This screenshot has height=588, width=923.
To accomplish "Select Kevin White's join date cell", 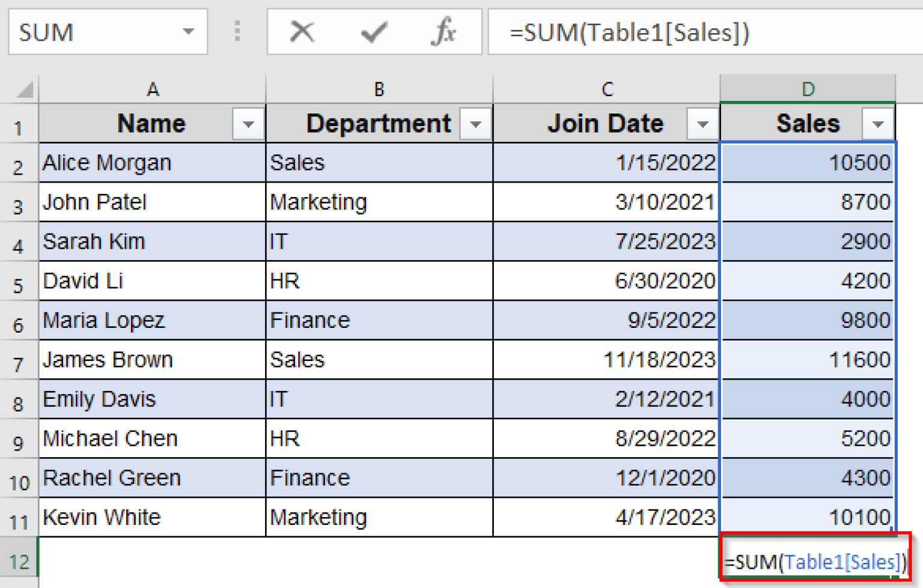I will pyautogui.click(x=605, y=517).
